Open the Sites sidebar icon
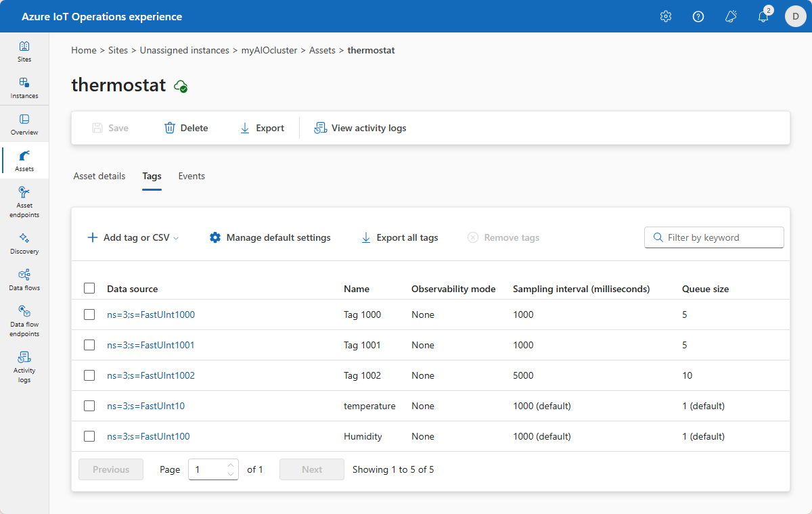This screenshot has width=812, height=514. pos(24,51)
